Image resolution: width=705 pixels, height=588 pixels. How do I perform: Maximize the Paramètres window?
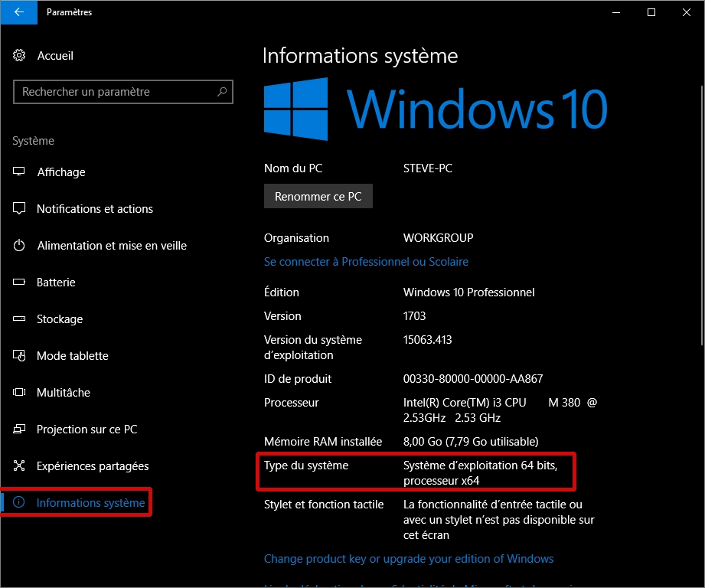[x=651, y=12]
